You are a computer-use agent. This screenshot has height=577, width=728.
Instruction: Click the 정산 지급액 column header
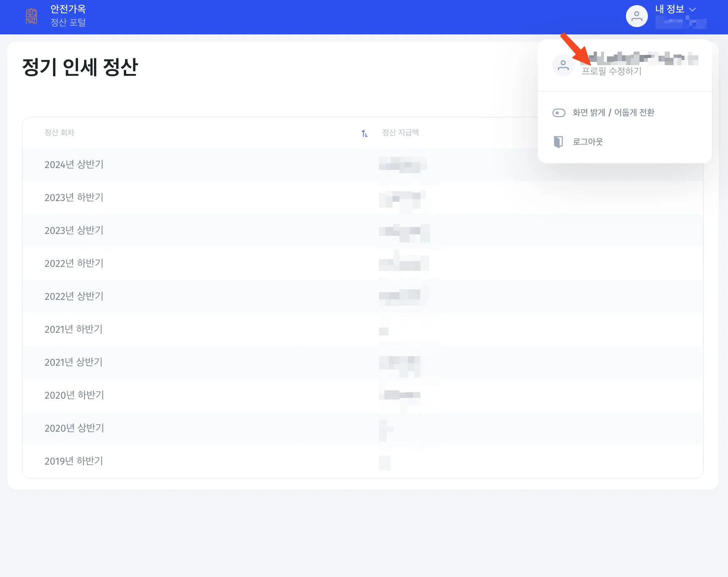coord(400,133)
